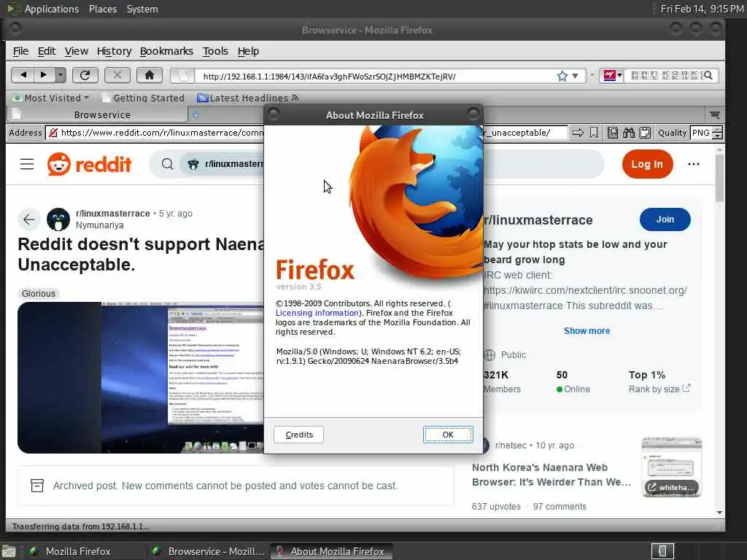The image size is (747, 560).
Task: Click the Browservice clipboard icon
Action: (x=645, y=133)
